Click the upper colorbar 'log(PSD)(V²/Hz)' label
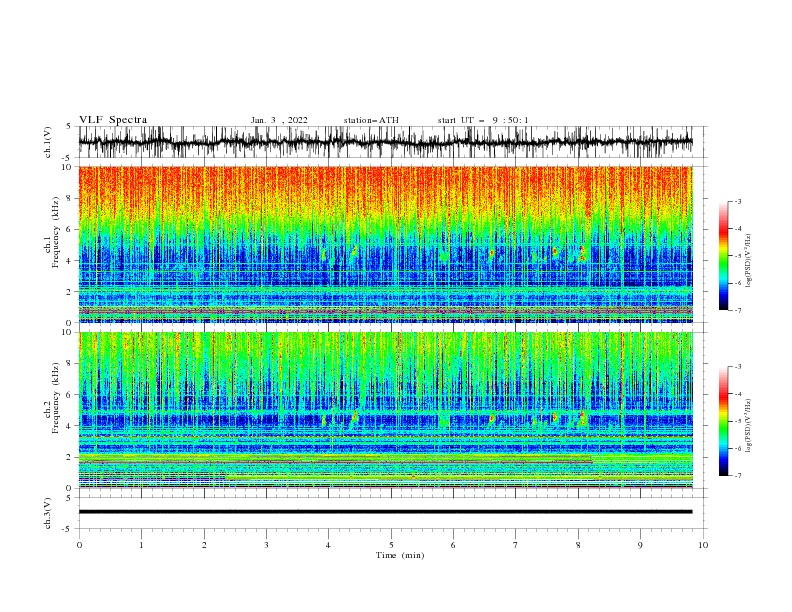792x612 pixels. coord(749,261)
